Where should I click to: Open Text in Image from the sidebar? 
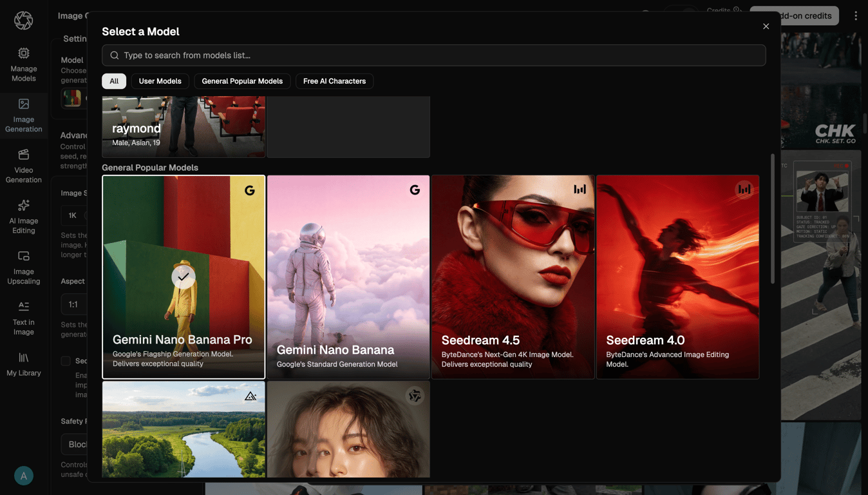pyautogui.click(x=24, y=318)
